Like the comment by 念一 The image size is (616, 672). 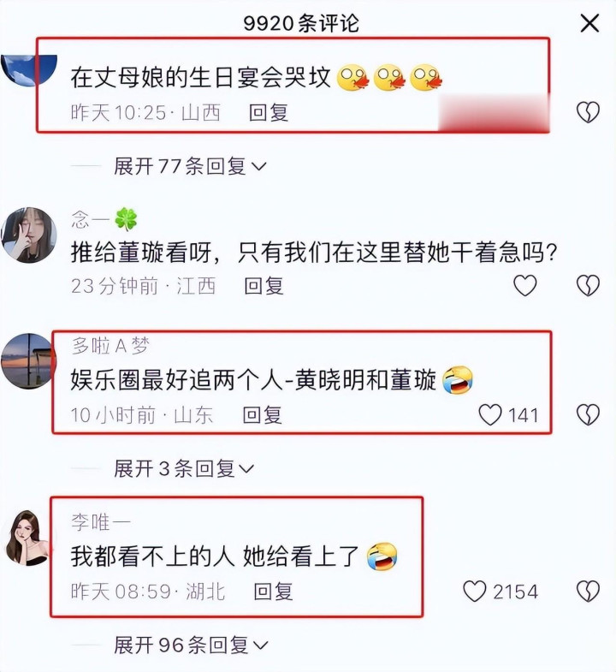(x=524, y=285)
